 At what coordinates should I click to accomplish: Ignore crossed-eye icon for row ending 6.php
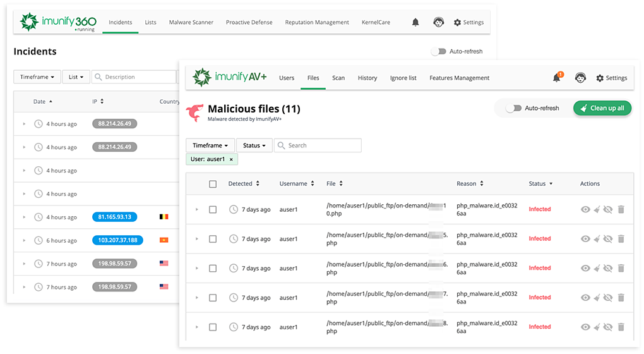[x=608, y=268]
